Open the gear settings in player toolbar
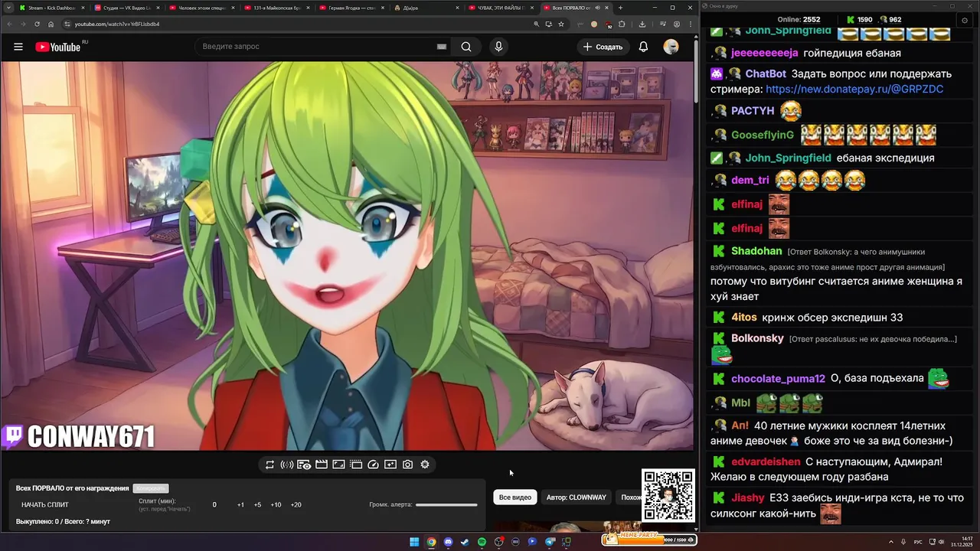The image size is (980, 551). pyautogui.click(x=425, y=465)
